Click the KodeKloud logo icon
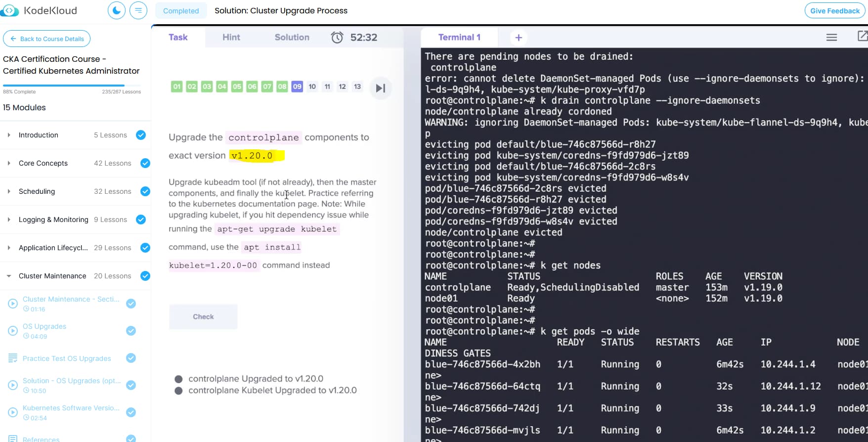This screenshot has width=868, height=442. coord(9,10)
